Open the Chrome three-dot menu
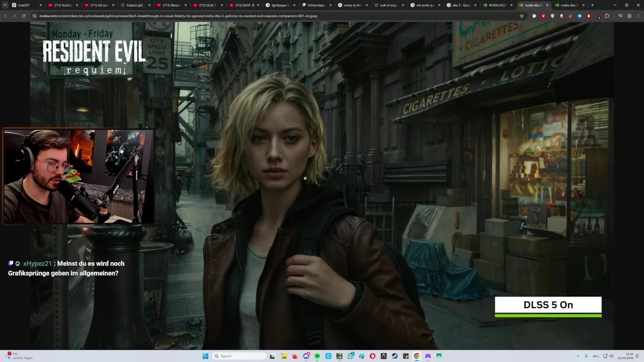The width and height of the screenshot is (644, 362). point(638,16)
